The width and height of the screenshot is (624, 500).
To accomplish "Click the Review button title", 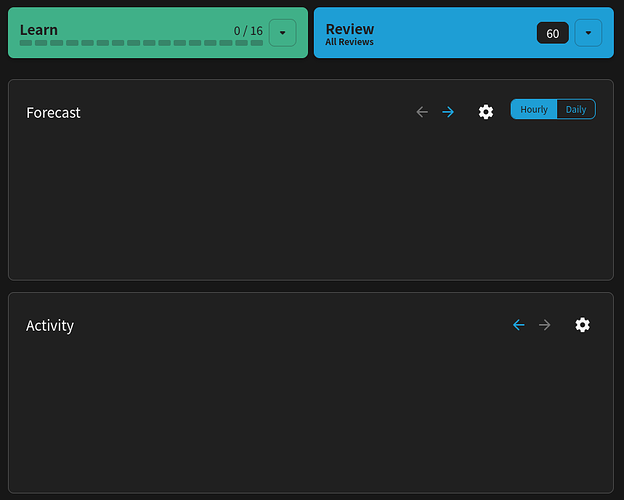I will [350, 29].
